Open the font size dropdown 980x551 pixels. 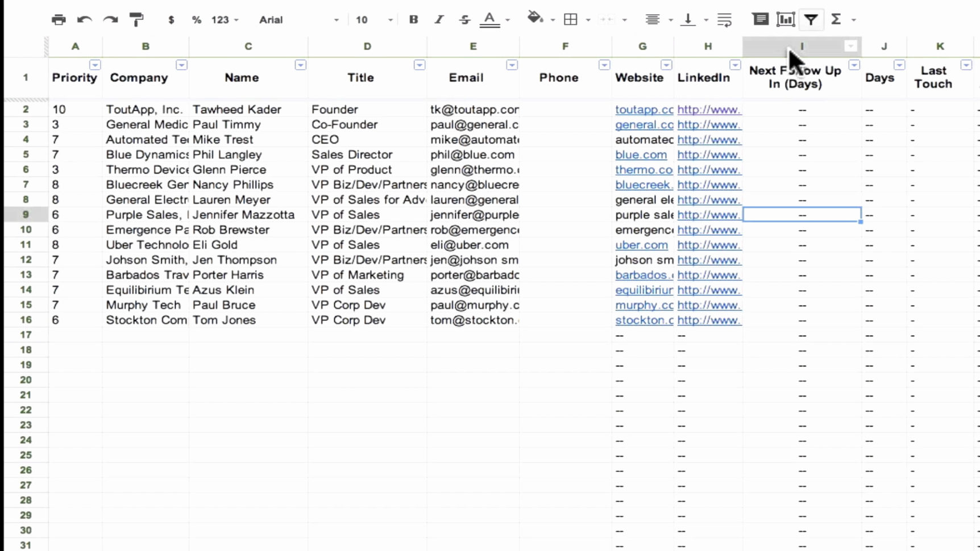(390, 19)
